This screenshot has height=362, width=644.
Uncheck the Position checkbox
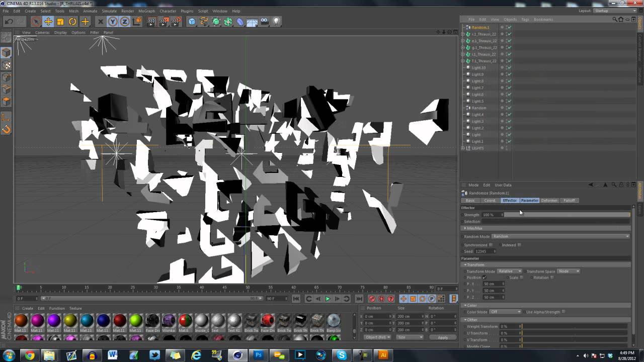pos(485,278)
